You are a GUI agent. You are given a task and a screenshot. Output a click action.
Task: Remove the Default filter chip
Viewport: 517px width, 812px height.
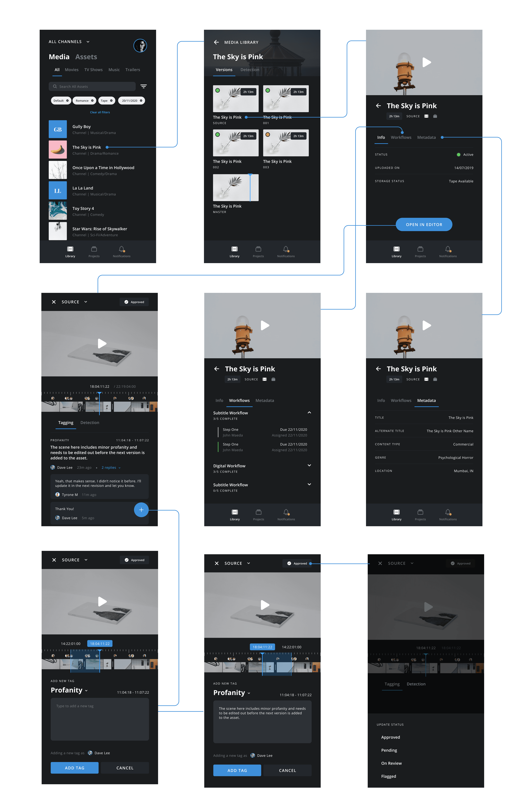pyautogui.click(x=67, y=101)
